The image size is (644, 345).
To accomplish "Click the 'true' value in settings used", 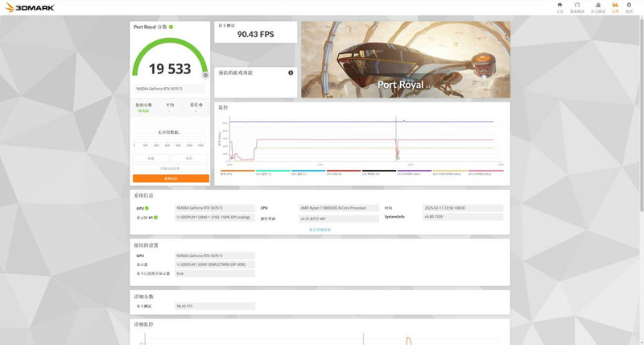I will point(215,273).
